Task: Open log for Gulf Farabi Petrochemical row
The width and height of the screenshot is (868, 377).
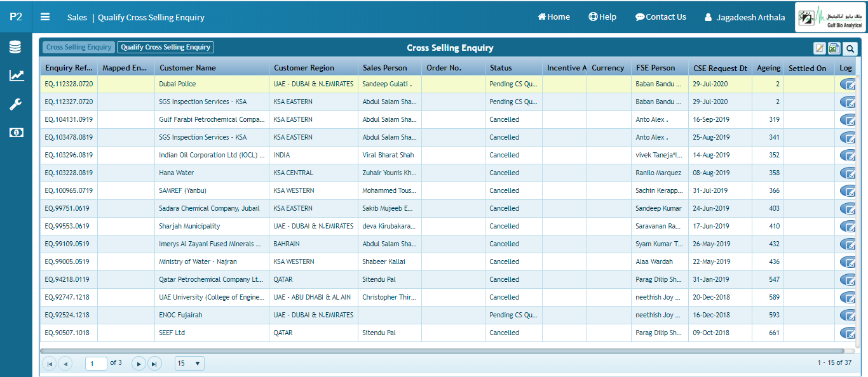Action: [848, 119]
